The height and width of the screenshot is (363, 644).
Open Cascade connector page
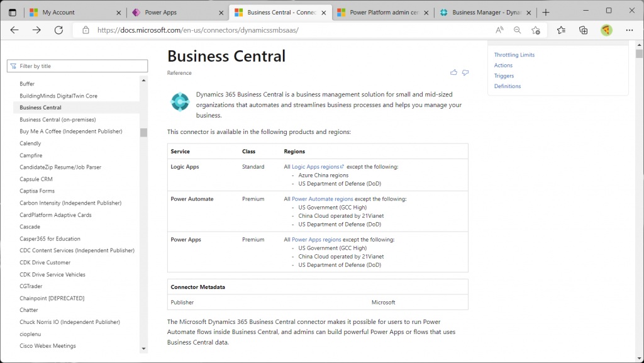click(30, 226)
